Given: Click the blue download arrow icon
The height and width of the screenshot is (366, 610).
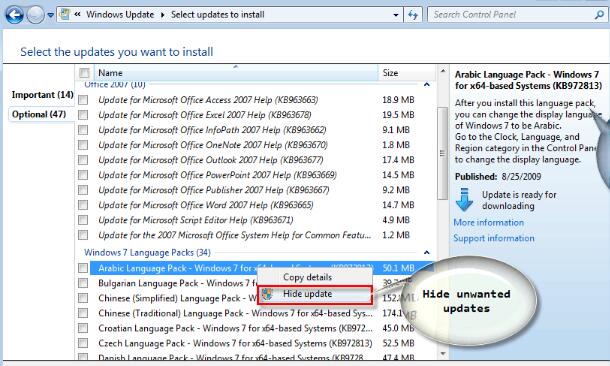Looking at the screenshot, I should pos(465,200).
